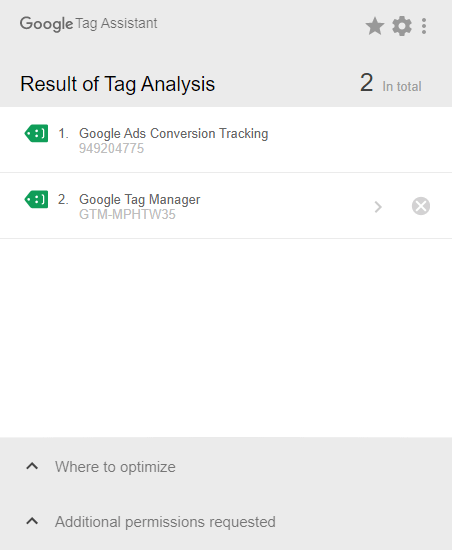The height and width of the screenshot is (550, 452).
Task: Click the Result of Tag Analysis heading
Action: point(117,85)
